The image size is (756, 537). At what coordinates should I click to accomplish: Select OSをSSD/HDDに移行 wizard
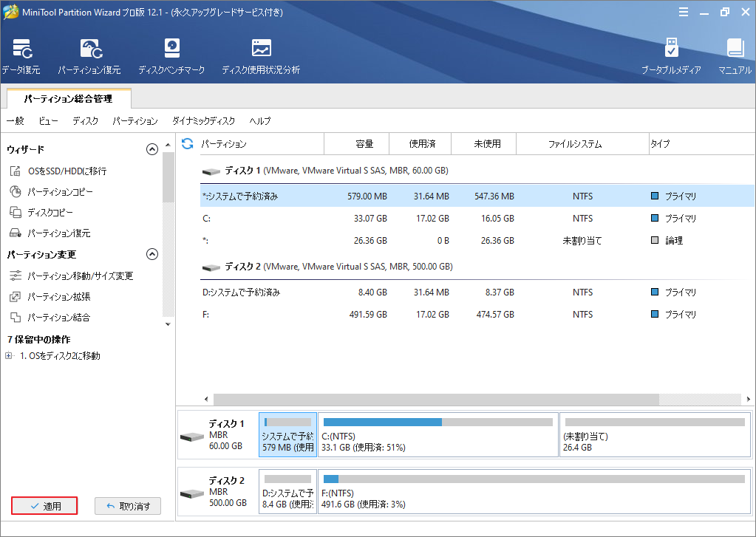click(x=58, y=171)
